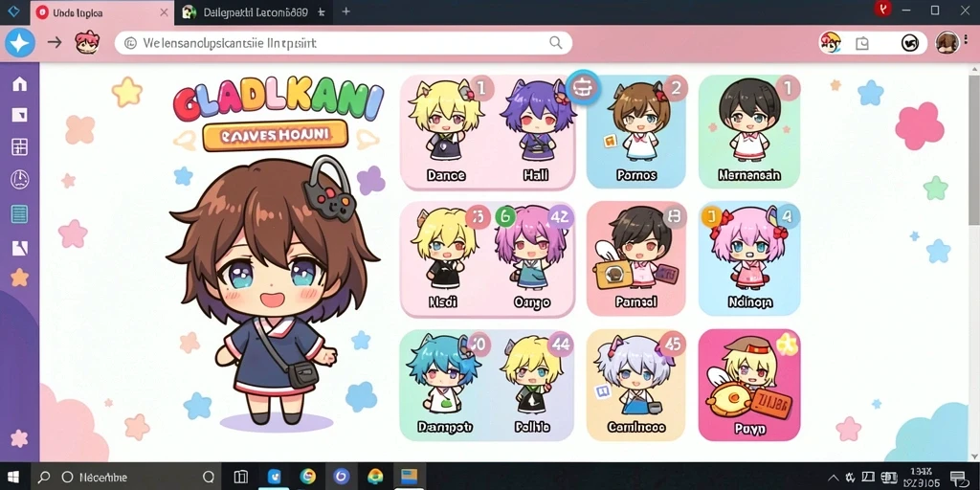Select the Pomos character card
The height and width of the screenshot is (490, 980).
pos(636,132)
